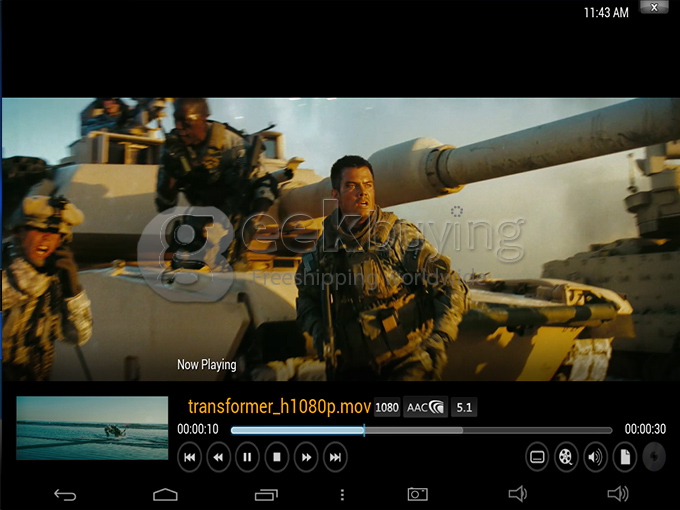The width and height of the screenshot is (680, 510).
Task: Tap the Android back button
Action: point(65,494)
